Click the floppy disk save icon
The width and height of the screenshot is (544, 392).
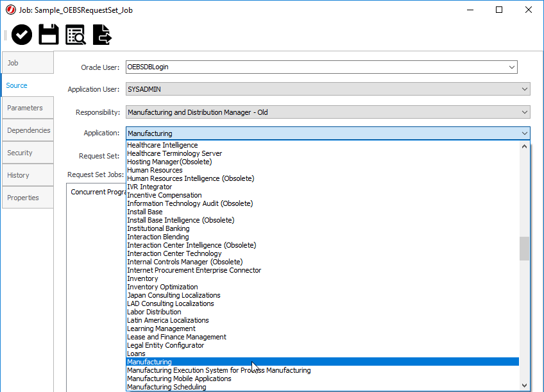49,35
